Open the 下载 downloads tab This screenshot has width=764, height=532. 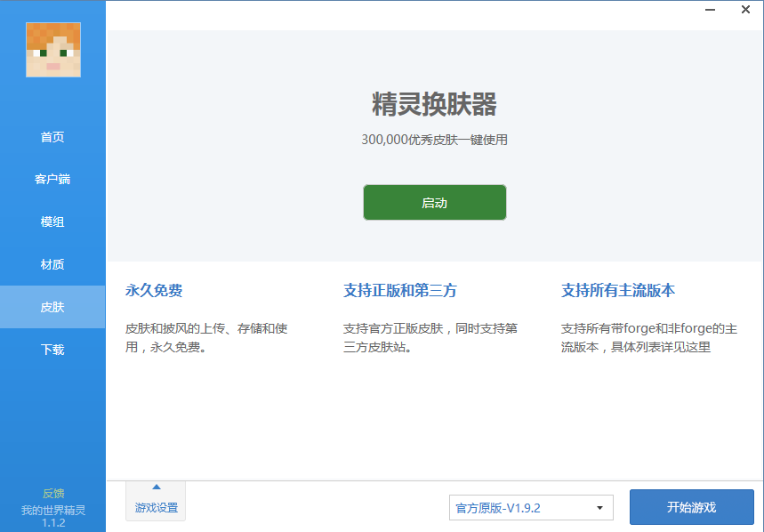pyautogui.click(x=52, y=350)
